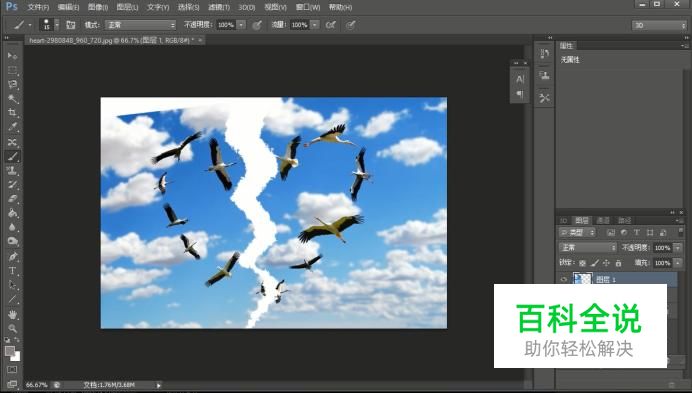This screenshot has width=692, height=393.
Task: Open layer fill dropdown arrow
Action: pos(678,263)
